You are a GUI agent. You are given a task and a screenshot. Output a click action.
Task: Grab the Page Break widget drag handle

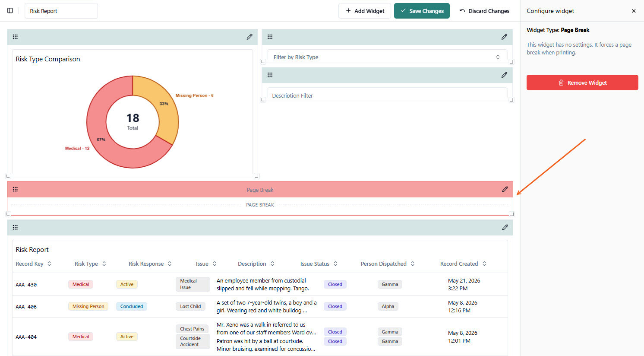(x=15, y=189)
